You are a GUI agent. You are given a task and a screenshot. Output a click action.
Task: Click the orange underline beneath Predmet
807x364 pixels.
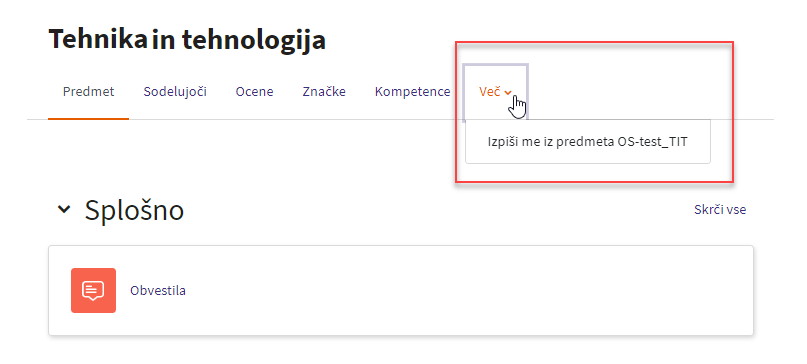click(x=89, y=118)
